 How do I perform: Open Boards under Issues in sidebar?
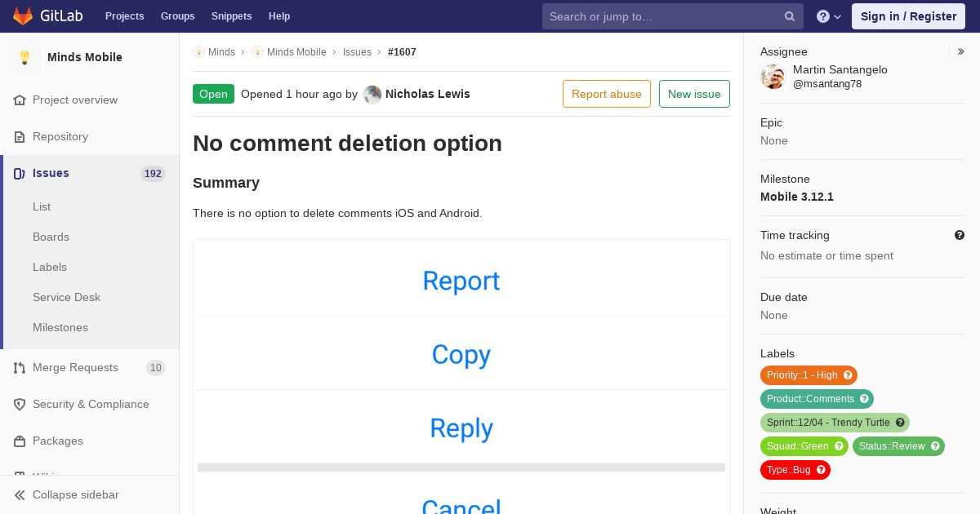click(51, 237)
